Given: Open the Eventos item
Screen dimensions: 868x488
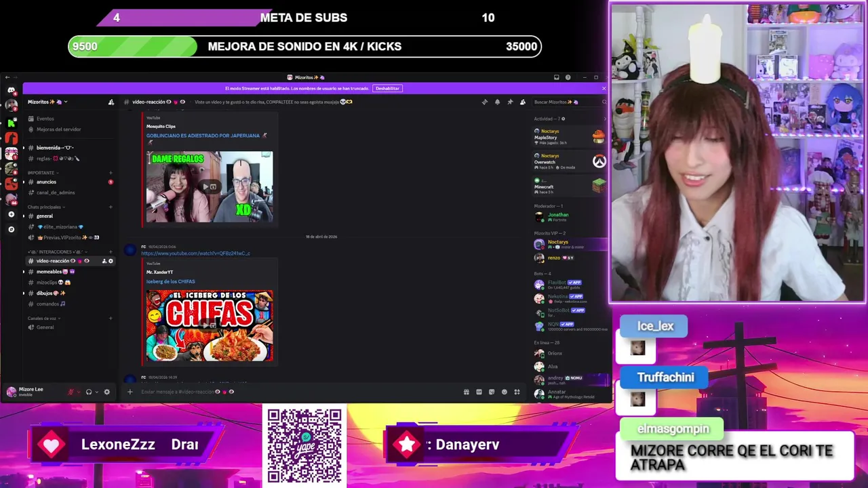Looking at the screenshot, I should 68,119.
